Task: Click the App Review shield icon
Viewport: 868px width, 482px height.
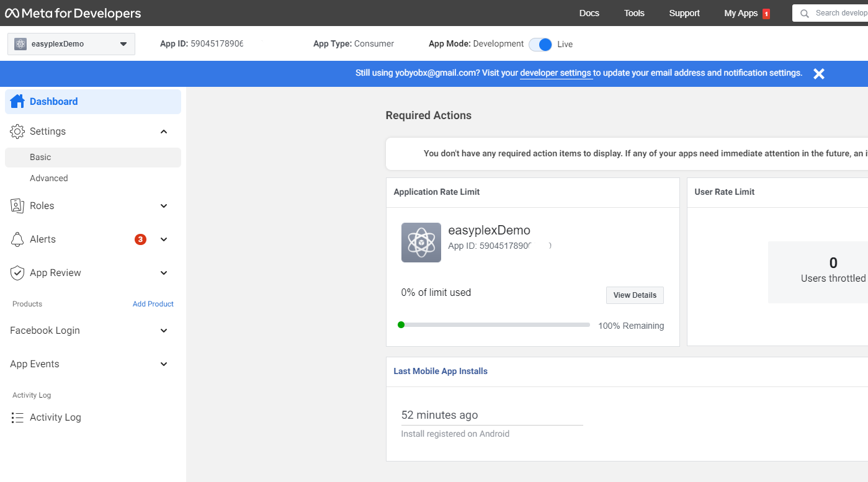Action: point(17,273)
